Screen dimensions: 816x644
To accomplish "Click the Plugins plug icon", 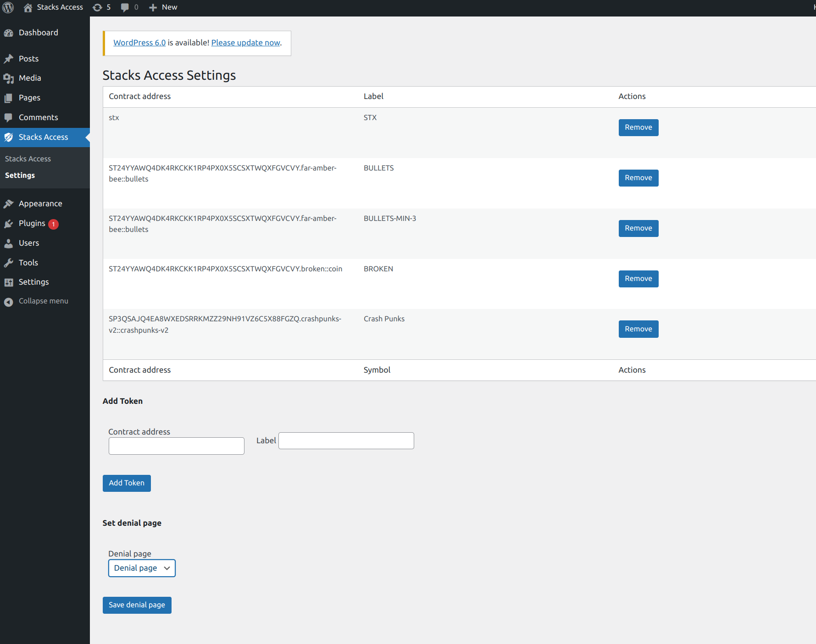I will coord(9,224).
